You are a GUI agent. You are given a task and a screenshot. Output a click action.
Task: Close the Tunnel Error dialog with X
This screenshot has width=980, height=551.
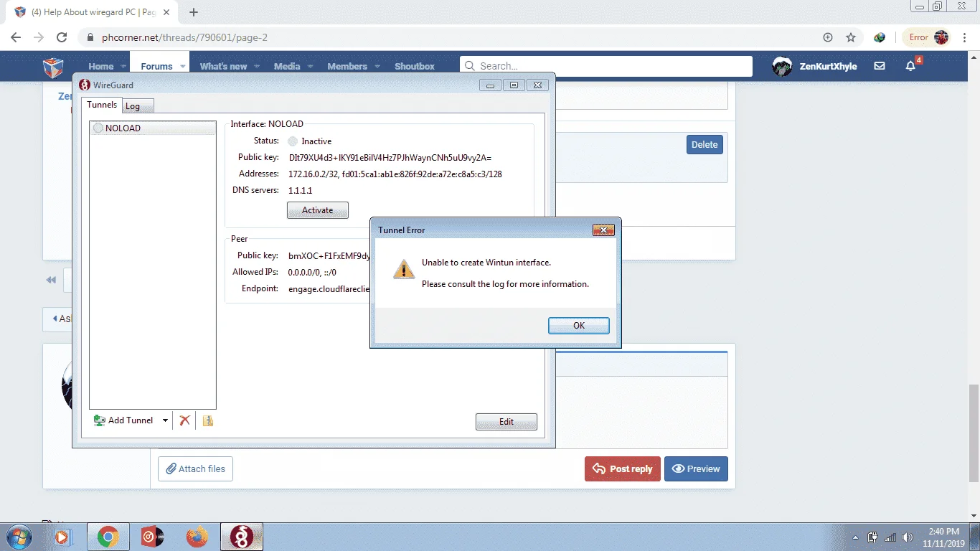click(x=603, y=230)
